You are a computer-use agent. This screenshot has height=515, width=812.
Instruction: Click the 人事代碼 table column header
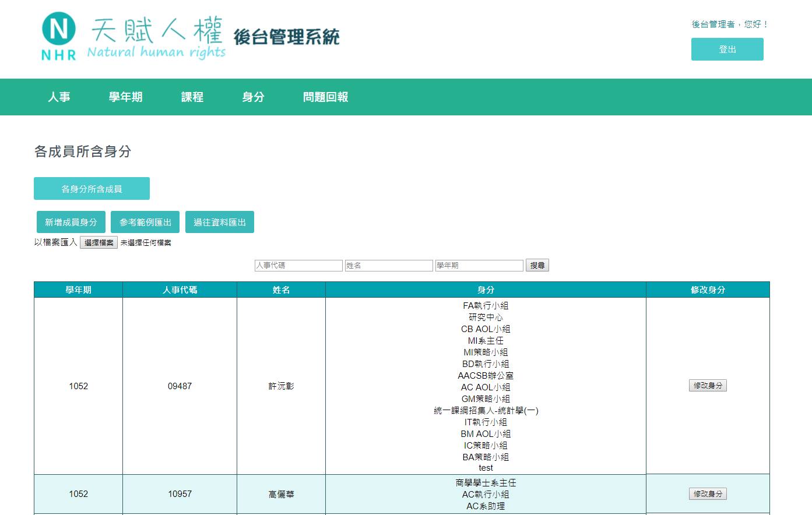180,290
